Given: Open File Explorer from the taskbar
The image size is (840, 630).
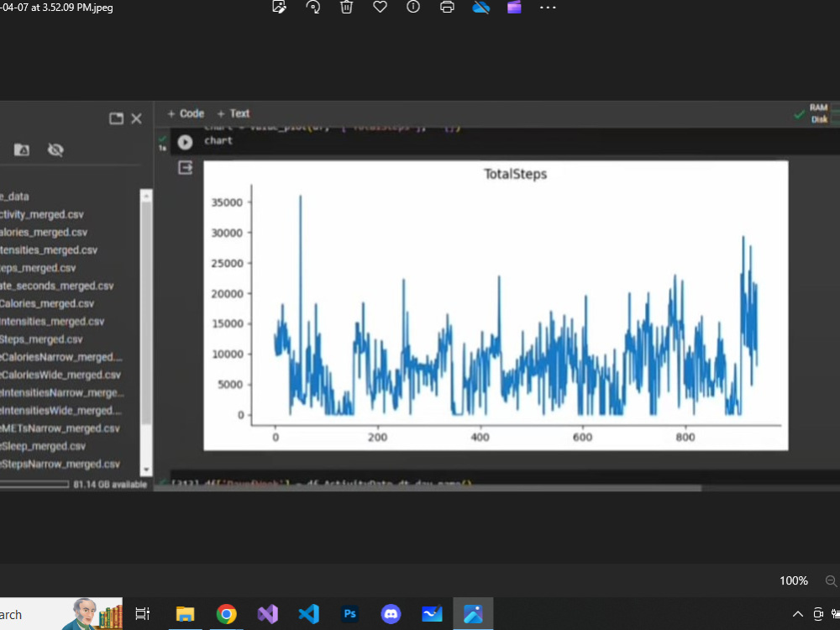Looking at the screenshot, I should click(x=186, y=614).
